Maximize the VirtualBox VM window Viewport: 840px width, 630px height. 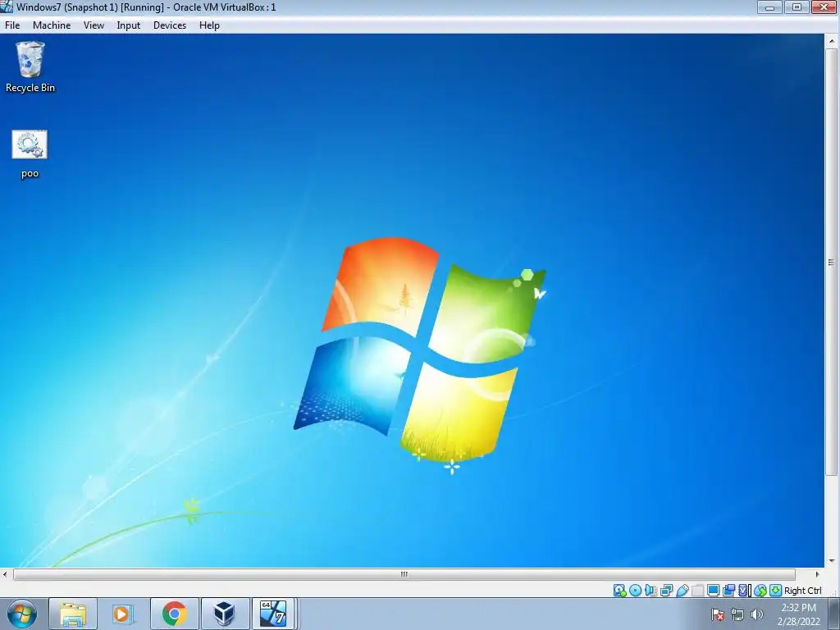coord(797,7)
